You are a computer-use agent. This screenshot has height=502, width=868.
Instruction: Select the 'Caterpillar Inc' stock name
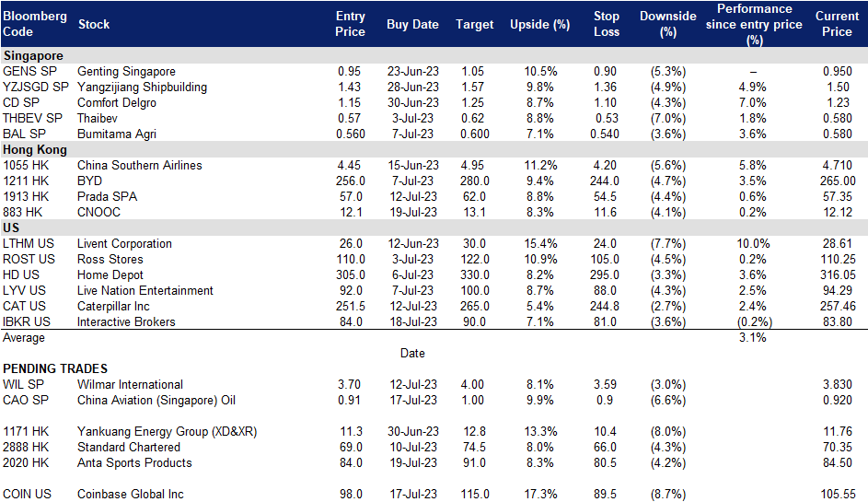pyautogui.click(x=113, y=306)
